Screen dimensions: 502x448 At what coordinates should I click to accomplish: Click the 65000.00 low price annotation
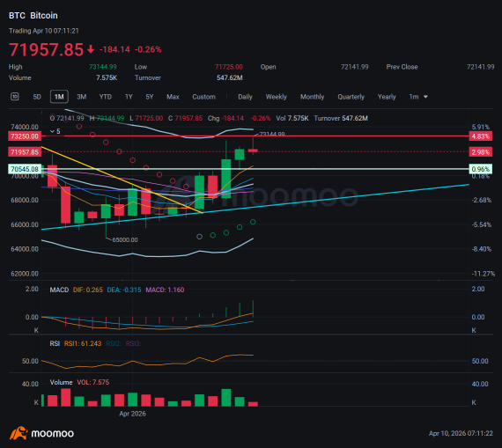[125, 240]
